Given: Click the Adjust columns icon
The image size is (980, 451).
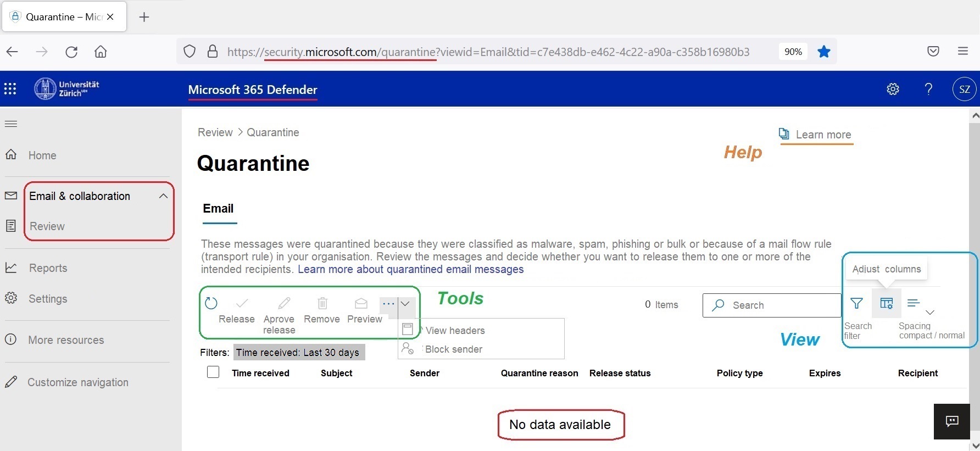Looking at the screenshot, I should pos(886,303).
